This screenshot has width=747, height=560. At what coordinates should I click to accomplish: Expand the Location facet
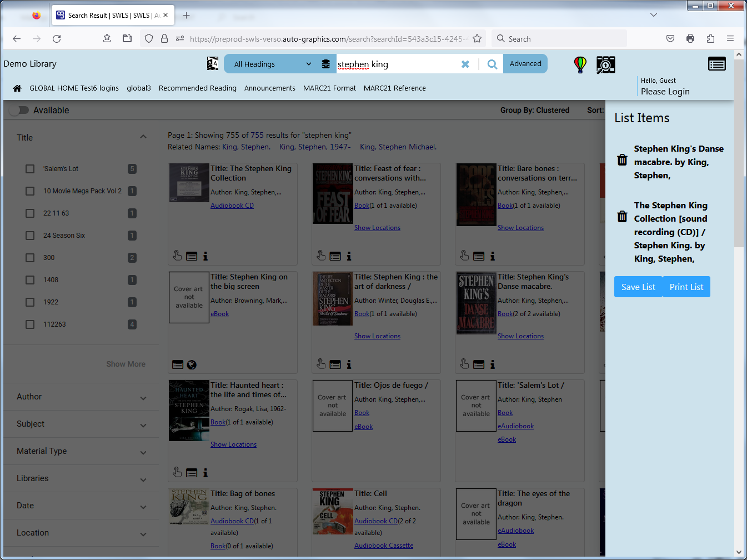[143, 534]
